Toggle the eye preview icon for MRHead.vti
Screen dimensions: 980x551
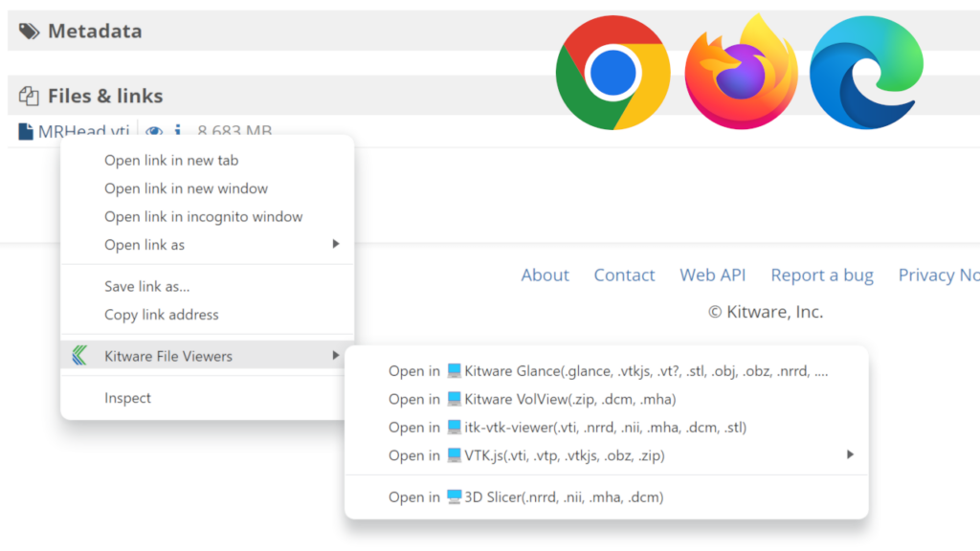[x=154, y=132]
